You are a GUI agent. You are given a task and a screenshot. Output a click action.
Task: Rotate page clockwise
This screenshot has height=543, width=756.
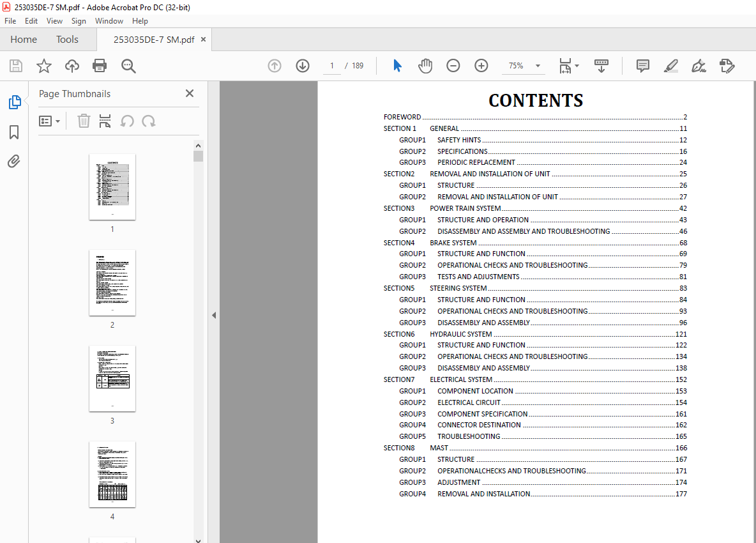click(x=149, y=121)
